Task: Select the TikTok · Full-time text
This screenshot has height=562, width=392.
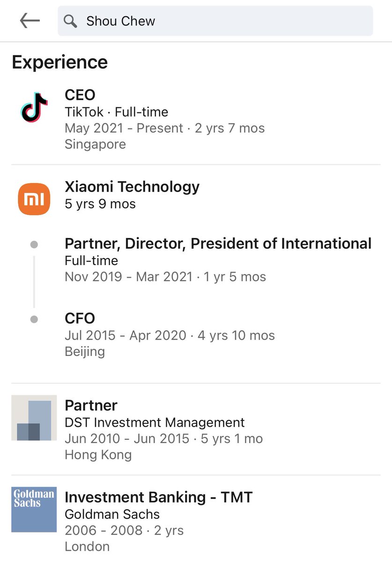Action: click(x=116, y=112)
